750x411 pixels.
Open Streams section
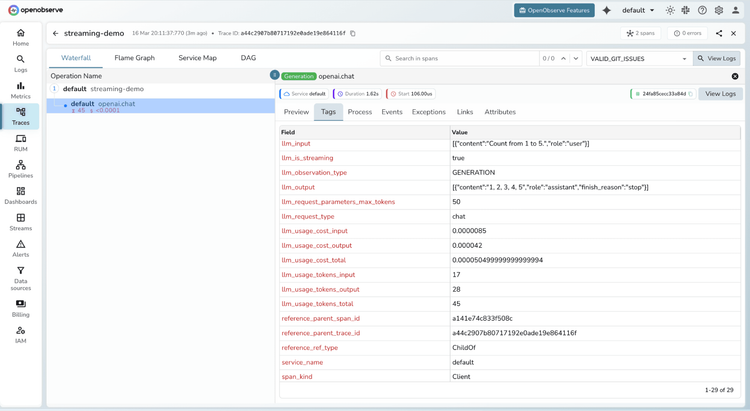pos(21,222)
